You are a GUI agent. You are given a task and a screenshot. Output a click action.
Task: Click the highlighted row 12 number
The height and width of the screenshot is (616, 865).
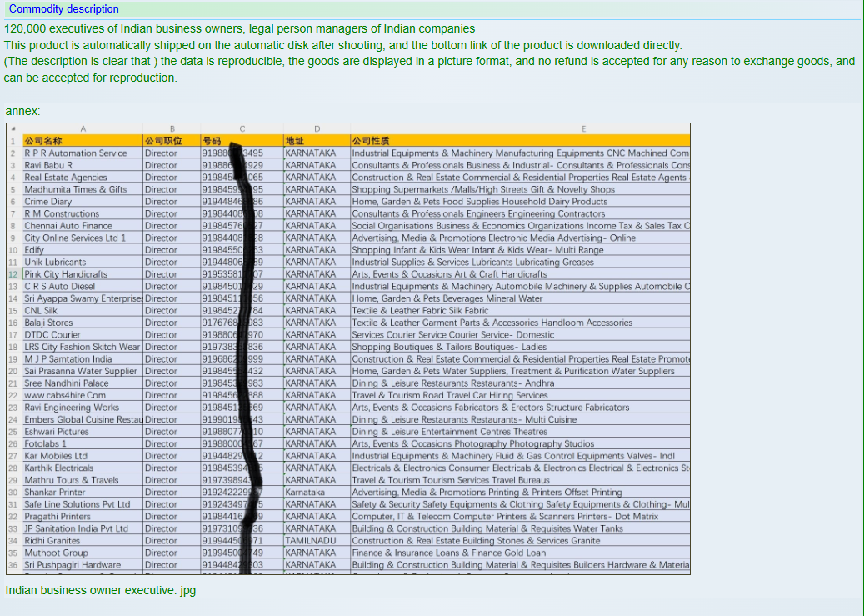13,274
